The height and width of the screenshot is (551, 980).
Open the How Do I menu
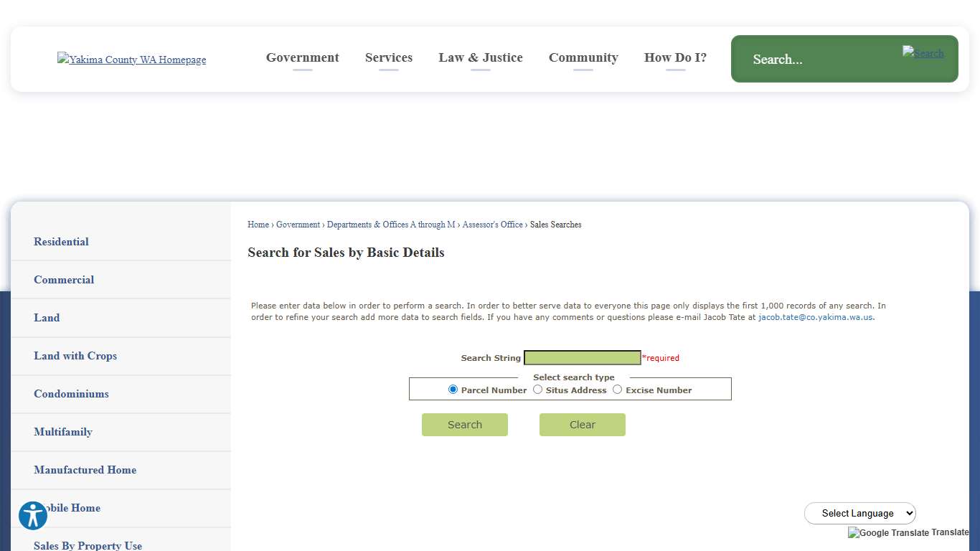pyautogui.click(x=675, y=57)
